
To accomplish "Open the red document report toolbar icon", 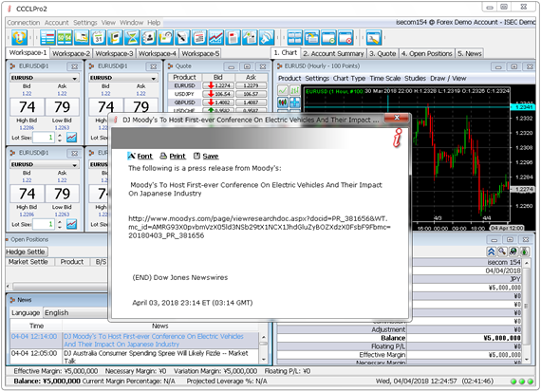I will point(233,38).
